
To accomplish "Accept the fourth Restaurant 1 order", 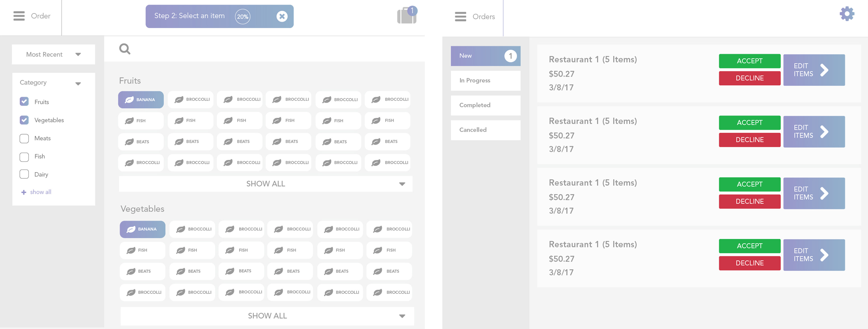I will 749,246.
